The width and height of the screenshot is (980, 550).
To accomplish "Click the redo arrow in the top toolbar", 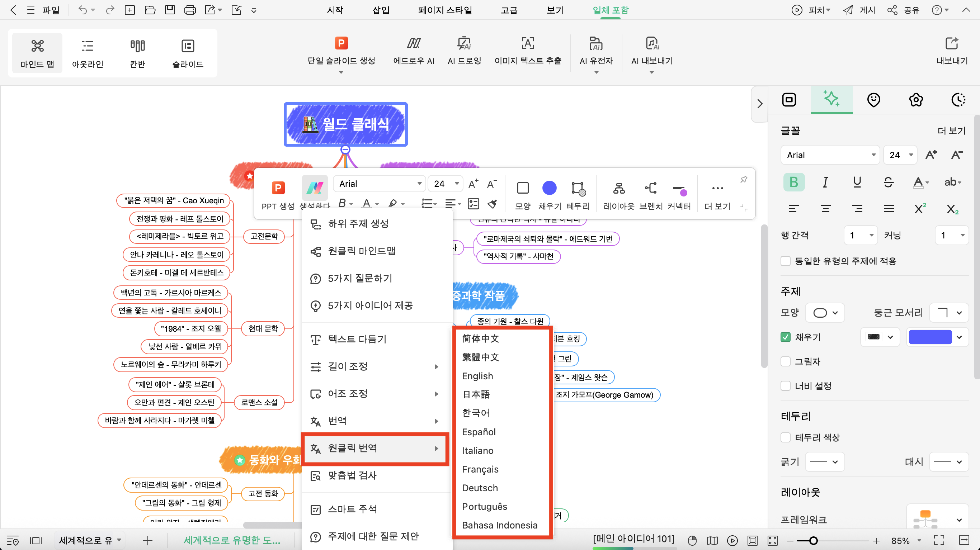I will point(110,10).
